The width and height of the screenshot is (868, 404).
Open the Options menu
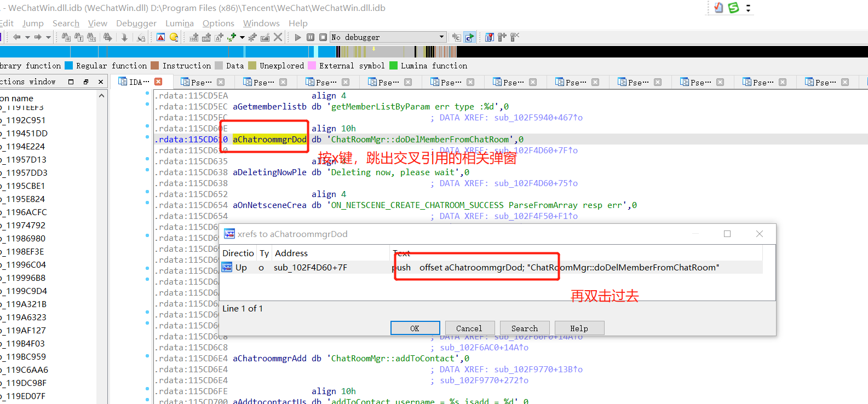[219, 23]
